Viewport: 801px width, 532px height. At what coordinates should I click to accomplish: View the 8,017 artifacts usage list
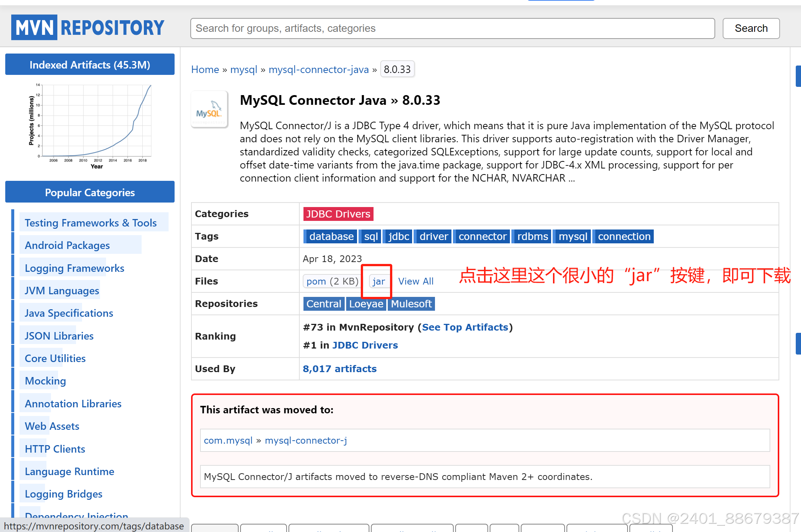(x=339, y=369)
